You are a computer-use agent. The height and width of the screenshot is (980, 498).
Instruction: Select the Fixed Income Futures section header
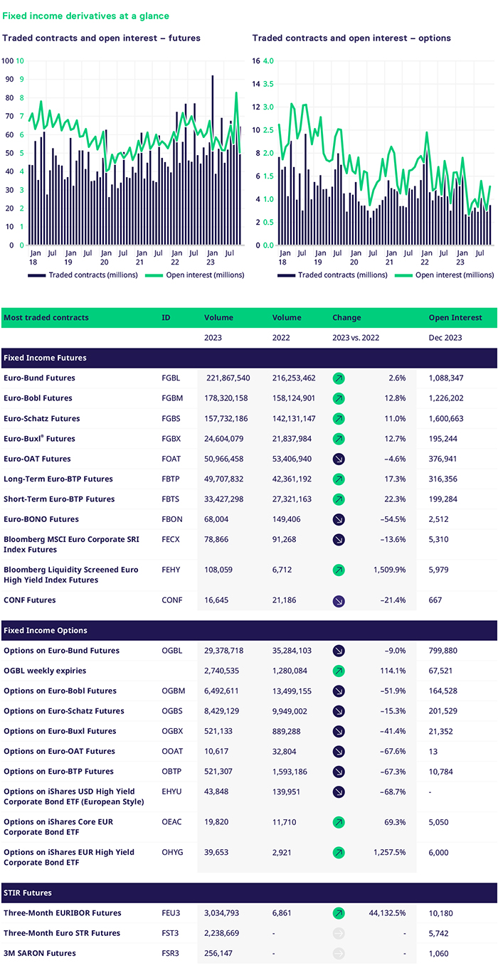point(46,358)
